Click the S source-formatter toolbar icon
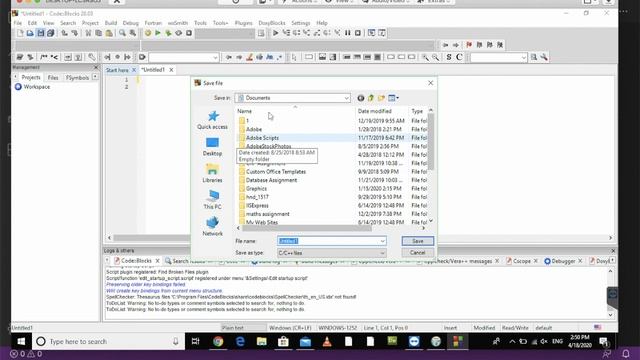 pyautogui.click(x=449, y=57)
